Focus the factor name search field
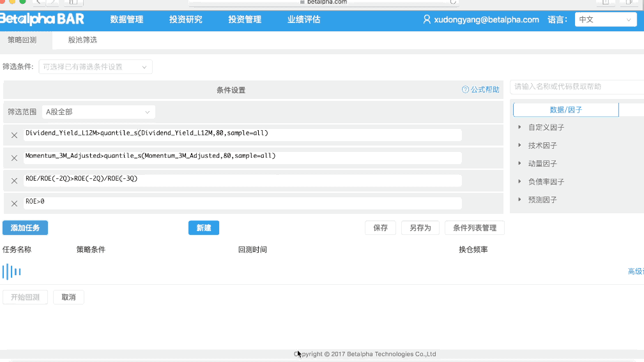Viewport: 644px width, 362px height. [x=577, y=87]
